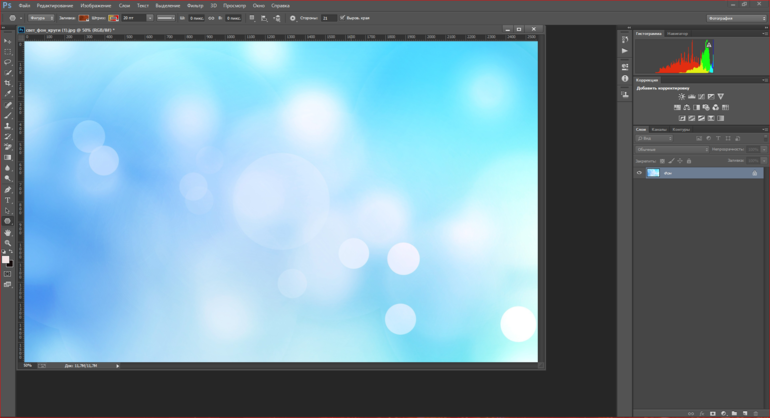The height and width of the screenshot is (418, 770).
Task: Toggle the Выравн. края checkbox
Action: 342,18
